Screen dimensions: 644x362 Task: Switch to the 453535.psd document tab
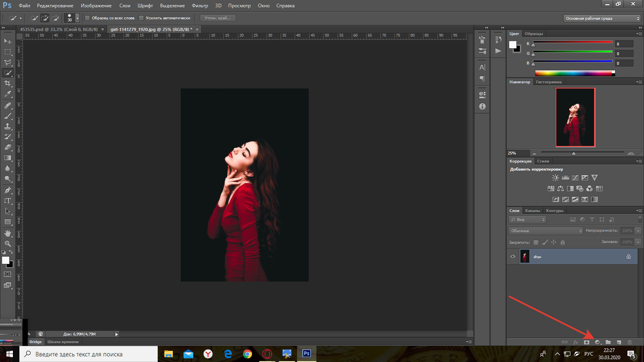60,30
